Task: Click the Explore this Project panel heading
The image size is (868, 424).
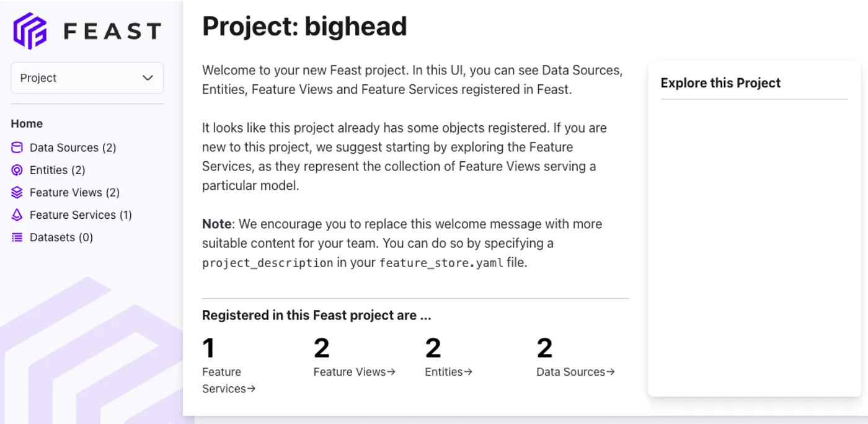Action: [x=720, y=83]
